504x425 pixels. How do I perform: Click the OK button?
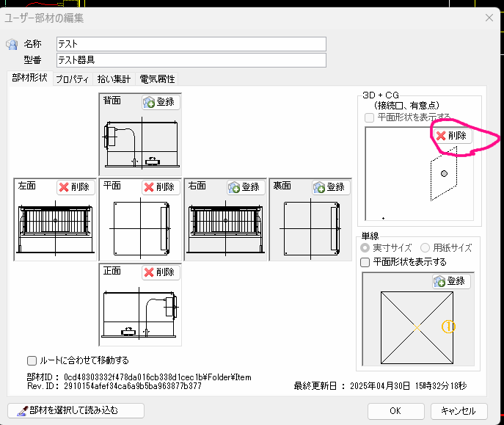395,411
